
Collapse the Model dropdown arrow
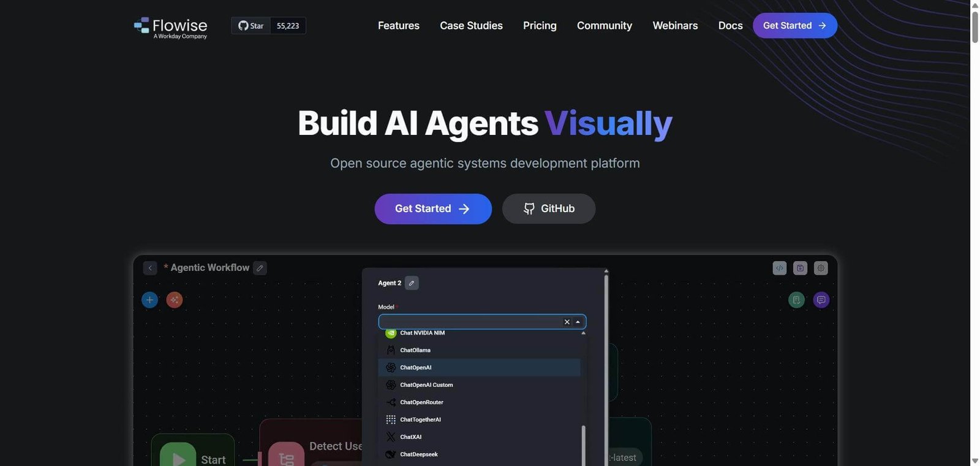pos(578,322)
